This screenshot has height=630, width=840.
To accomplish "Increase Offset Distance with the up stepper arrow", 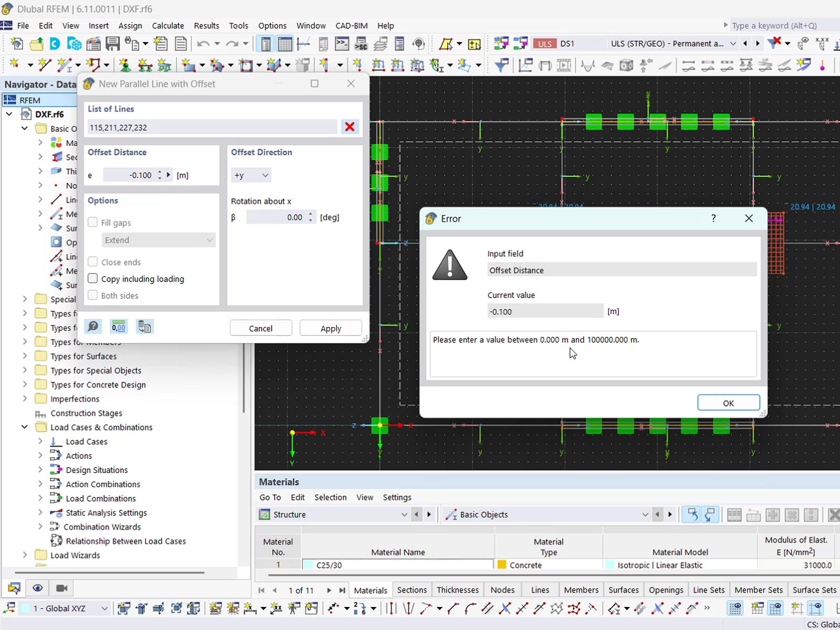I will 159,172.
